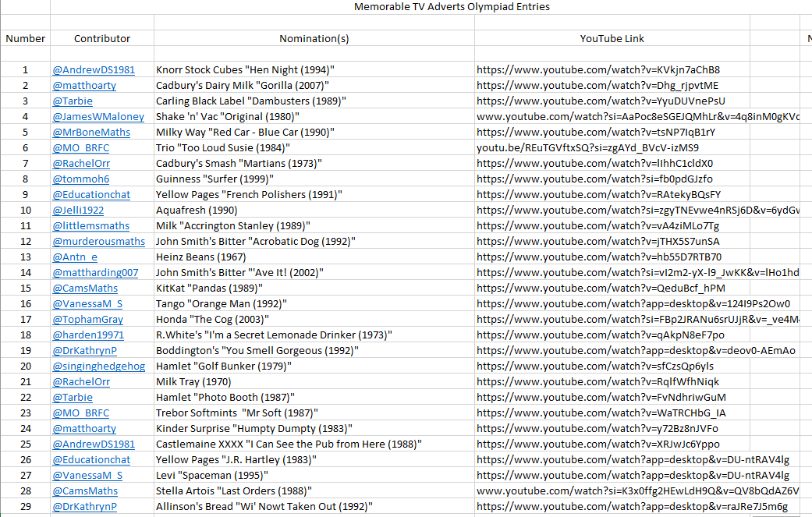Open the @JamesWMaloney contributor link
Viewport: 812px width, 517px height.
coord(98,116)
